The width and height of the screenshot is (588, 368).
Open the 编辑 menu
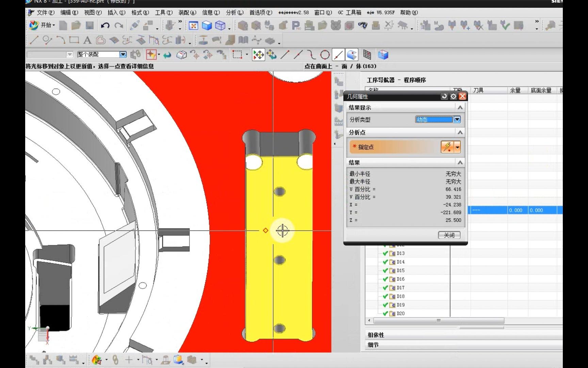point(69,13)
